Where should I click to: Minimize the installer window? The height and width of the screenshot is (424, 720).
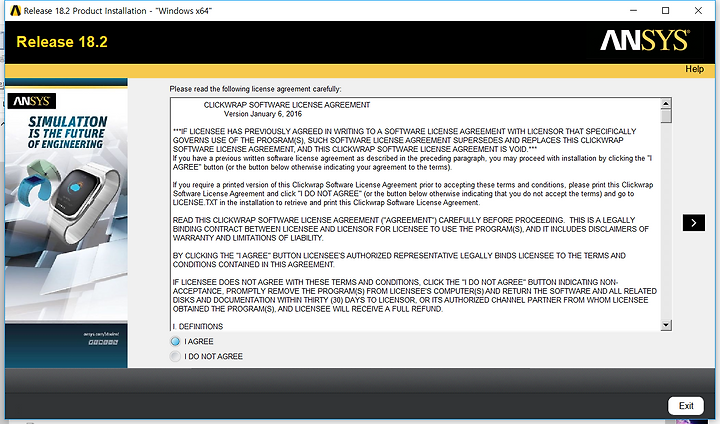[x=633, y=11]
